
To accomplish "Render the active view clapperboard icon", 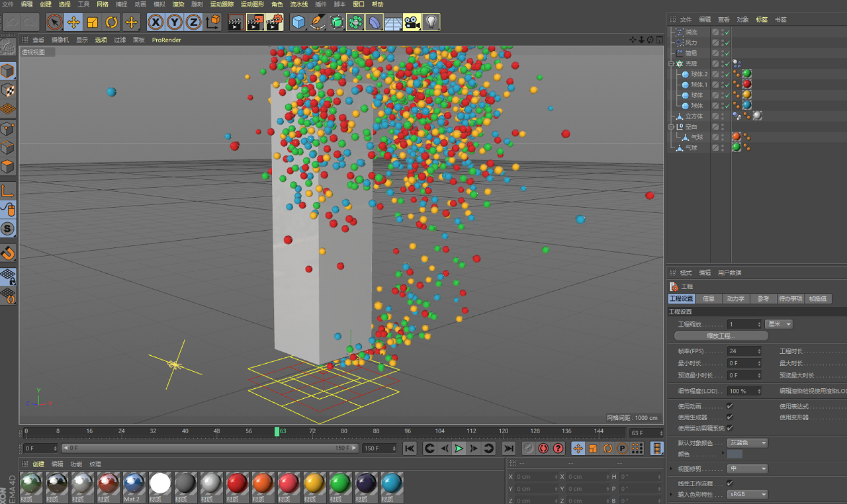I will pyautogui.click(x=235, y=22).
